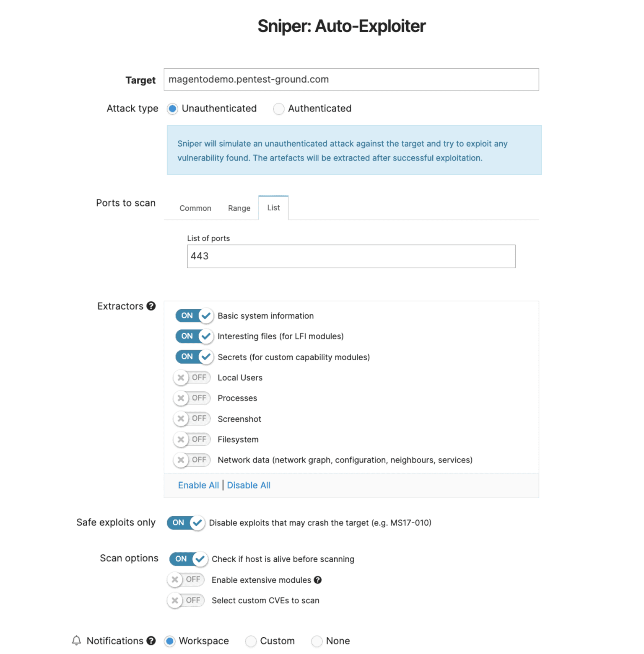Select None for notifications
This screenshot has height=654, width=644.
pos(317,641)
